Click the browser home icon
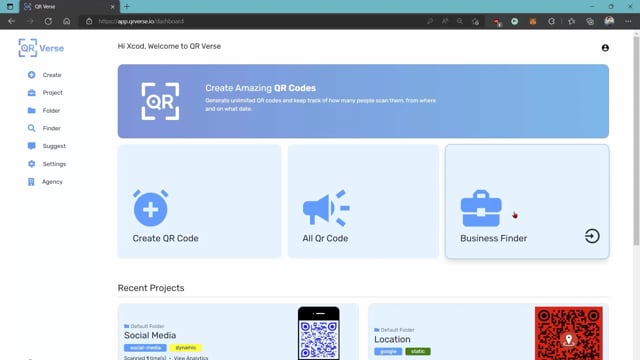This screenshot has height=360, width=640. [x=67, y=21]
